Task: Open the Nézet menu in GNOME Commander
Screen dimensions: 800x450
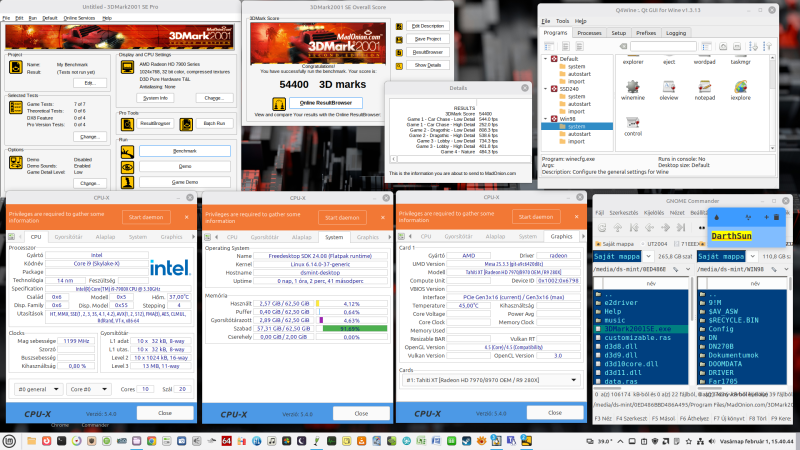Action: pos(677,213)
